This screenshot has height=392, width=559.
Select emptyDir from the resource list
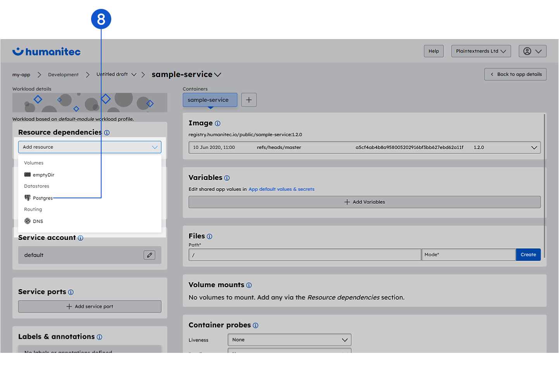90,175
